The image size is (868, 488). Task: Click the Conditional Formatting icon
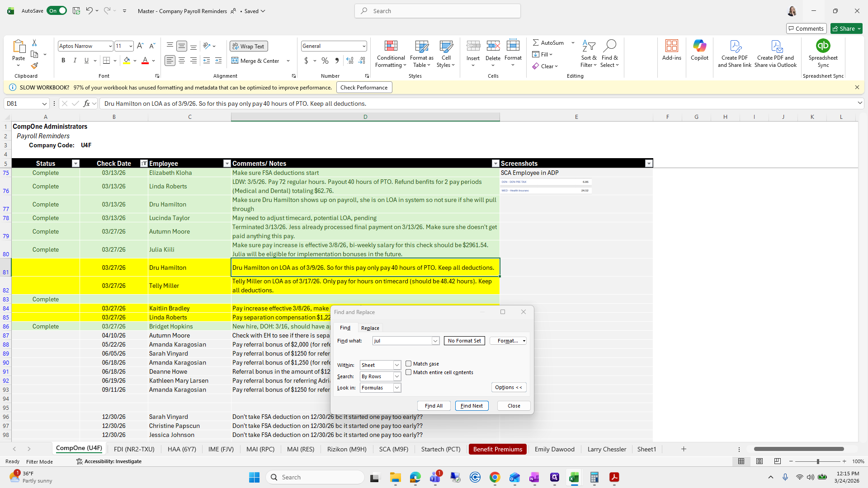[391, 46]
